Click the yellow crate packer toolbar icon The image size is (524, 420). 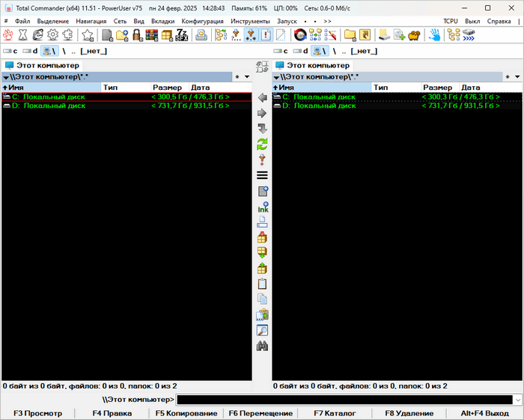click(167, 34)
